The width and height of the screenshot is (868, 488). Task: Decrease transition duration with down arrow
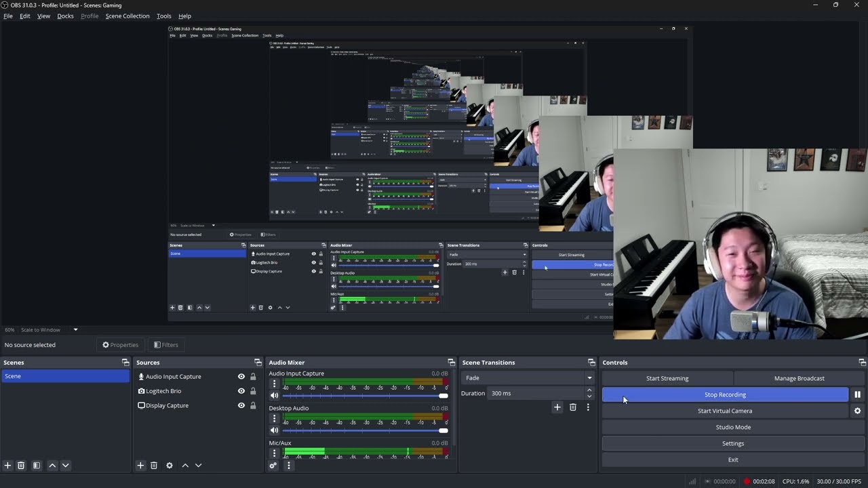[x=589, y=396]
